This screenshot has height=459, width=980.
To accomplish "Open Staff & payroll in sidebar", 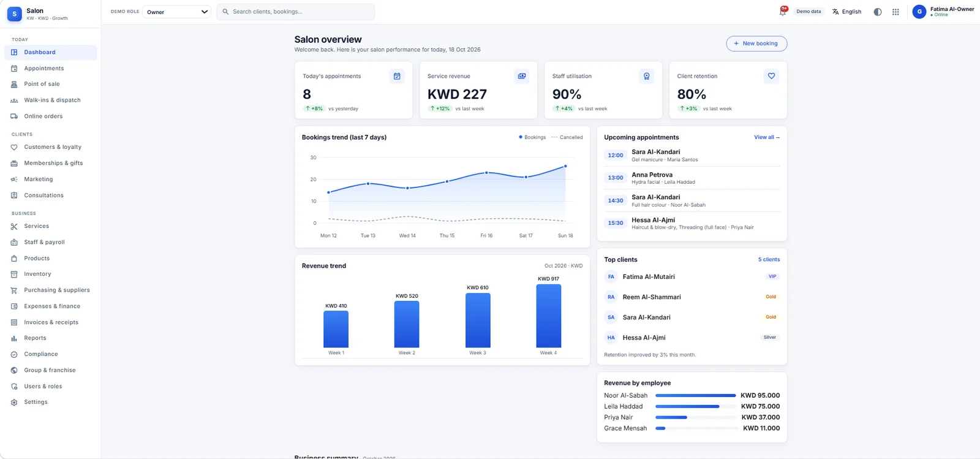I will [x=51, y=242].
